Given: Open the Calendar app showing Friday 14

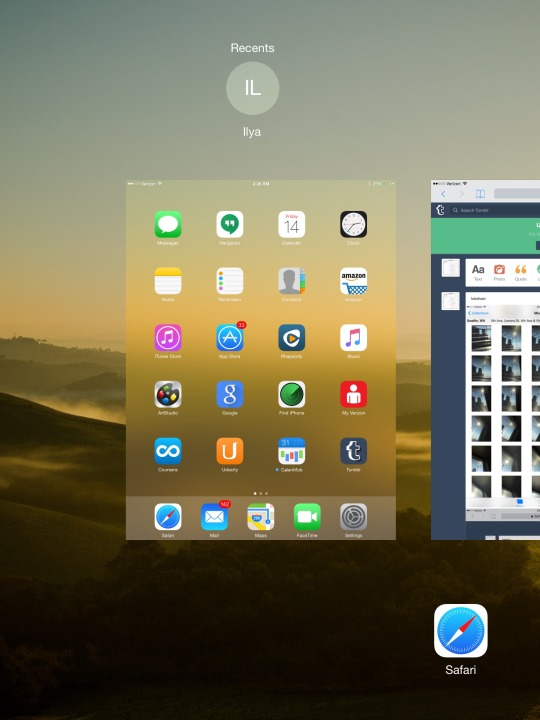Looking at the screenshot, I should pyautogui.click(x=292, y=224).
